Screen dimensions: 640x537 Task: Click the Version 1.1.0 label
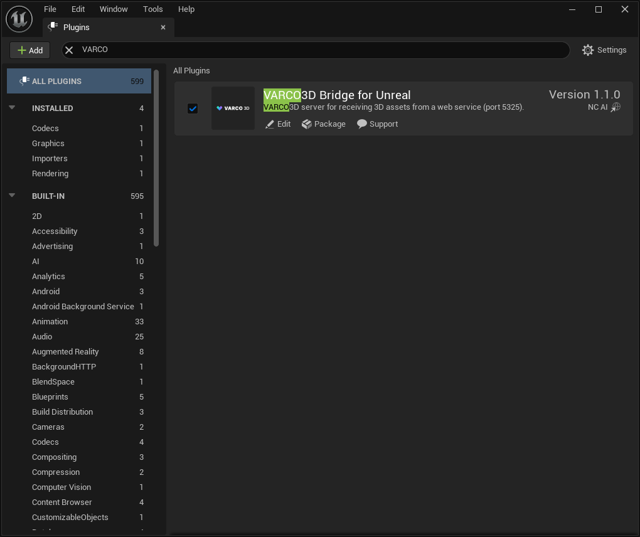pos(584,95)
